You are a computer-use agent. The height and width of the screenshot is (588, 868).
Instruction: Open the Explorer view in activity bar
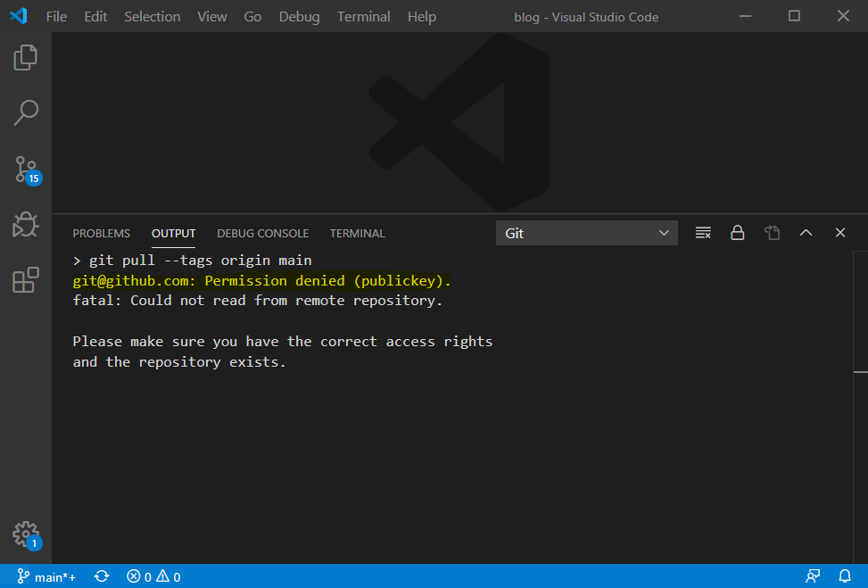(x=26, y=58)
